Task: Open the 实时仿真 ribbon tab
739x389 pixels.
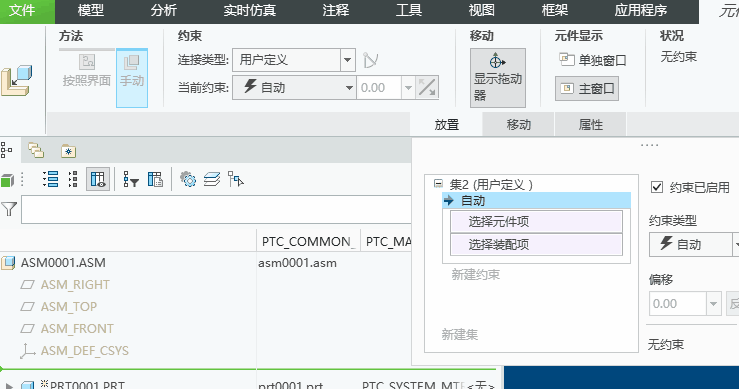Action: point(249,10)
